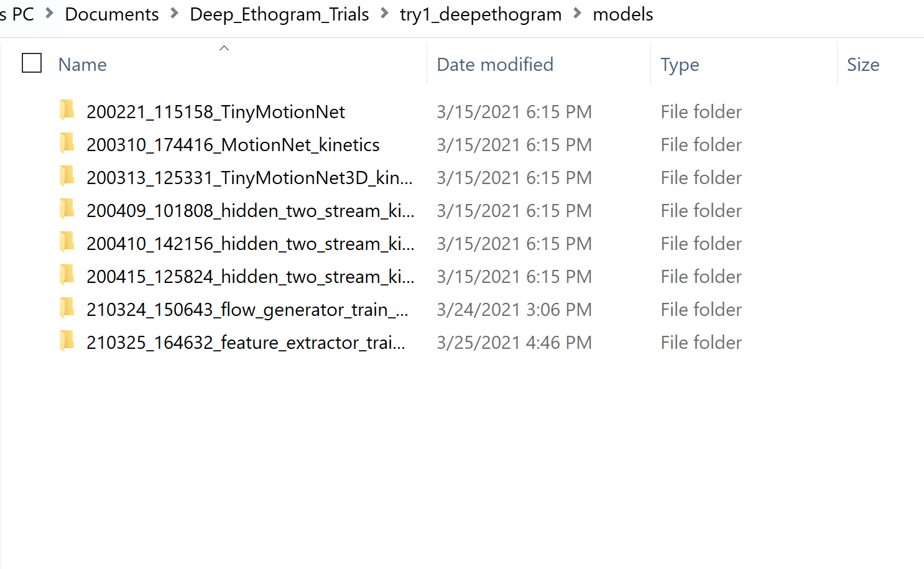Click the Date modified column header
Screen dimensions: 924x569
click(494, 64)
